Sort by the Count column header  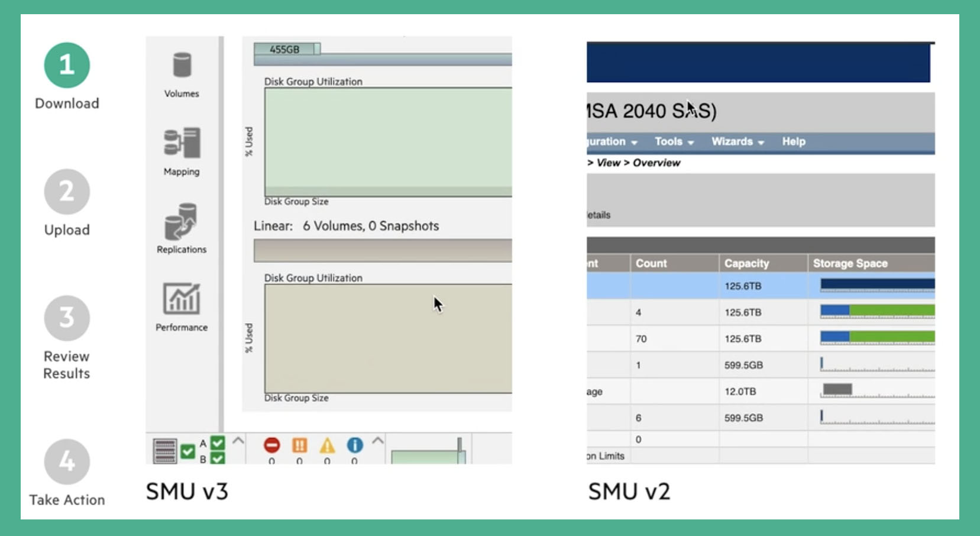coord(674,263)
